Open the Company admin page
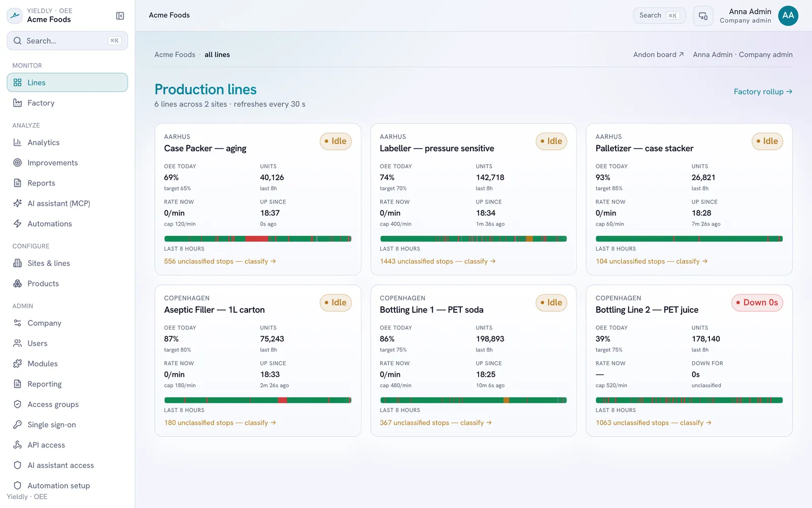 67,323
